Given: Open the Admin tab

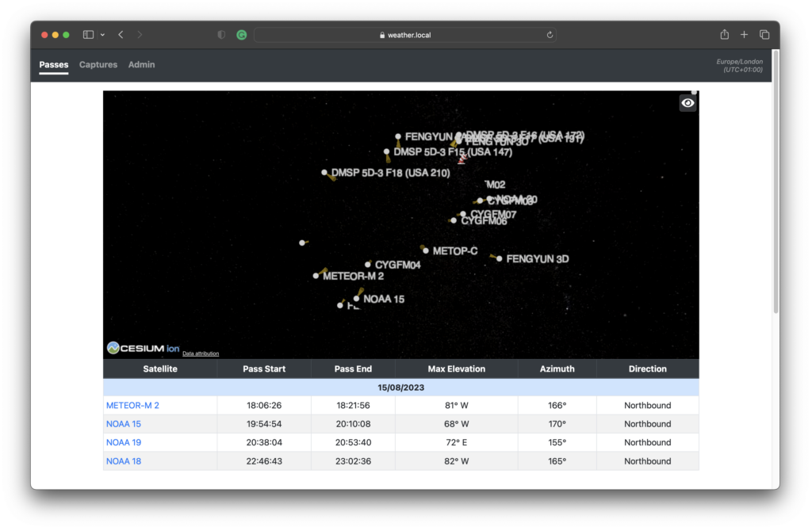Looking at the screenshot, I should point(141,65).
